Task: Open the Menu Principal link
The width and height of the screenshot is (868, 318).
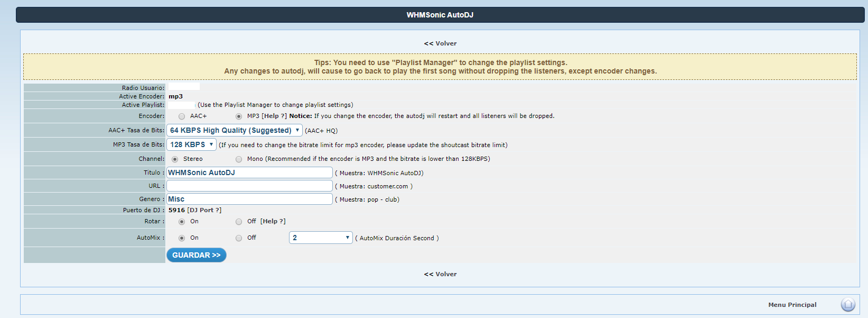Action: tap(792, 305)
